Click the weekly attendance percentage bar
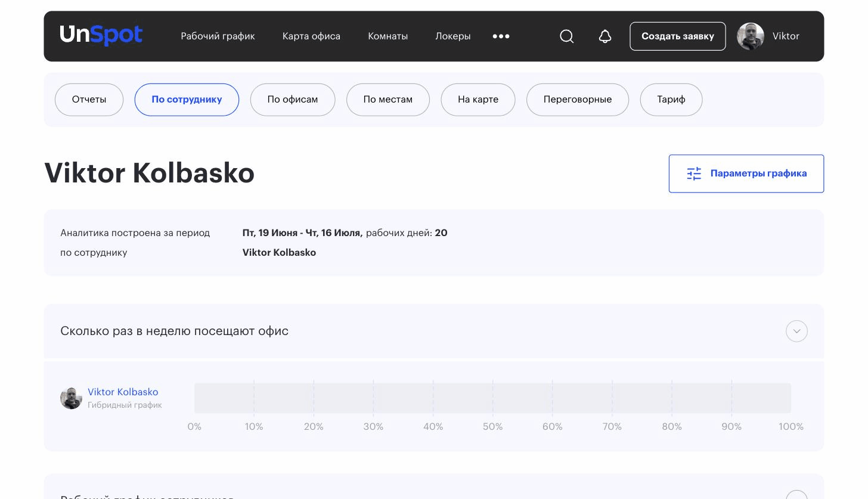Screen dimensions: 868x499 (492, 398)
